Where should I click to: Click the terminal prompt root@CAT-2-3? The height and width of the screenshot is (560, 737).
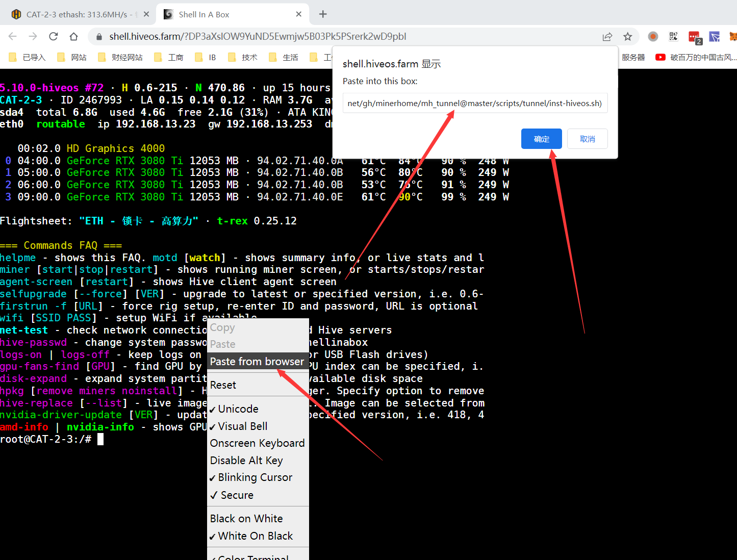[x=46, y=439]
